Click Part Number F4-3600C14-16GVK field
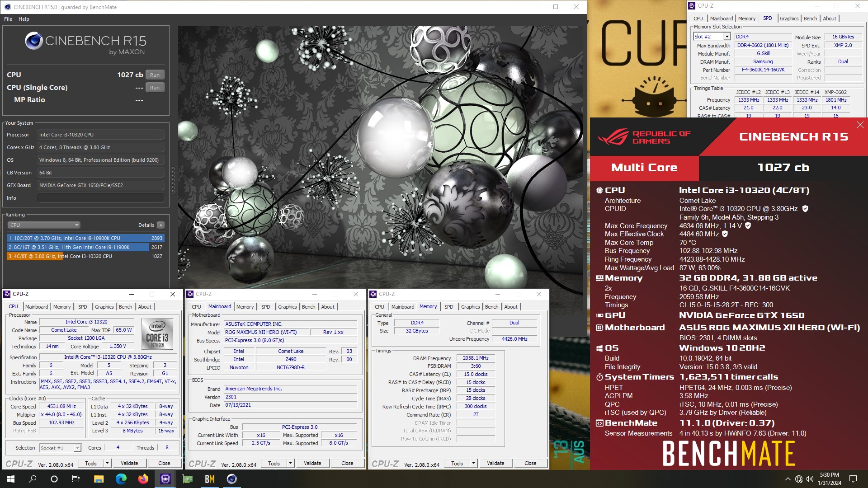The width and height of the screenshot is (868, 488). [x=763, y=70]
